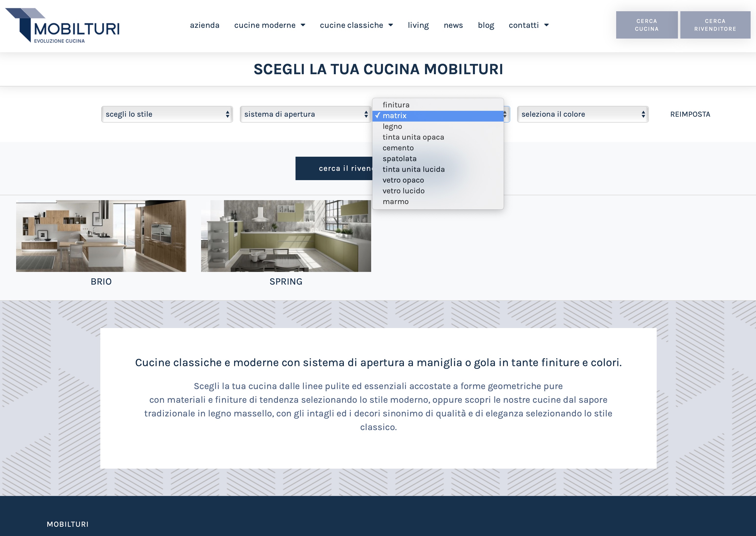This screenshot has width=756, height=536.
Task: Select vetro lucido in the list
Action: [x=403, y=191]
